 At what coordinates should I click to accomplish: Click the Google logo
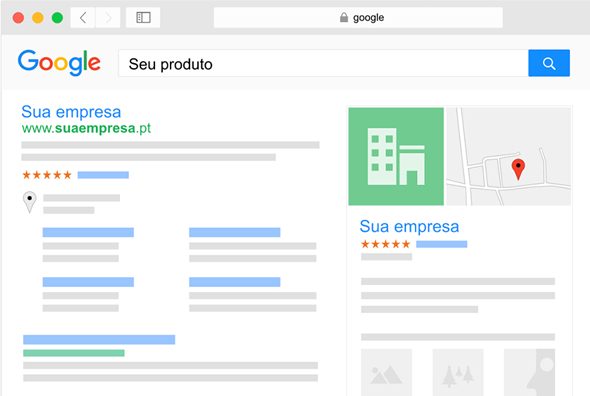[x=59, y=62]
